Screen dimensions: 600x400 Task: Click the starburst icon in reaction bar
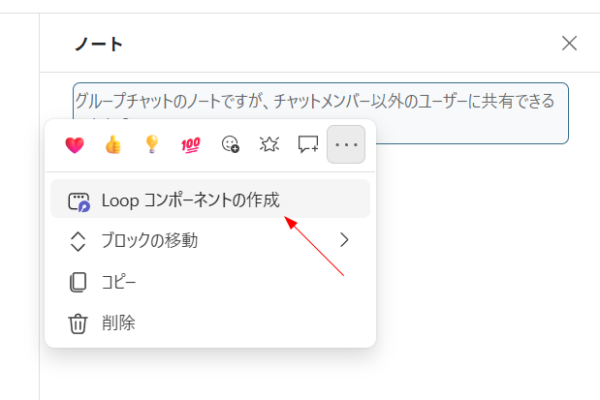point(268,145)
